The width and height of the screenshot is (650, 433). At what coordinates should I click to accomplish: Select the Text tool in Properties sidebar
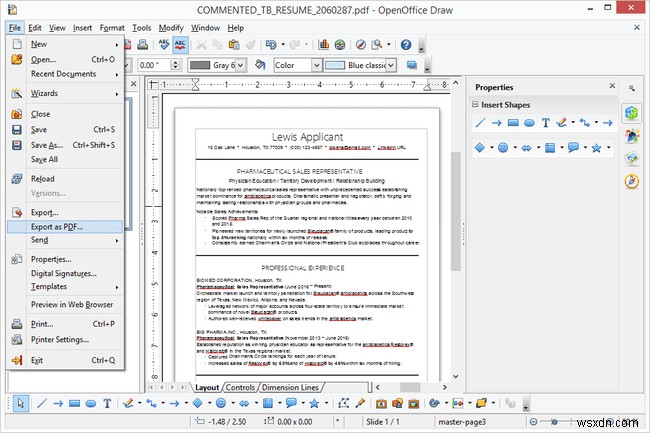[x=546, y=123]
